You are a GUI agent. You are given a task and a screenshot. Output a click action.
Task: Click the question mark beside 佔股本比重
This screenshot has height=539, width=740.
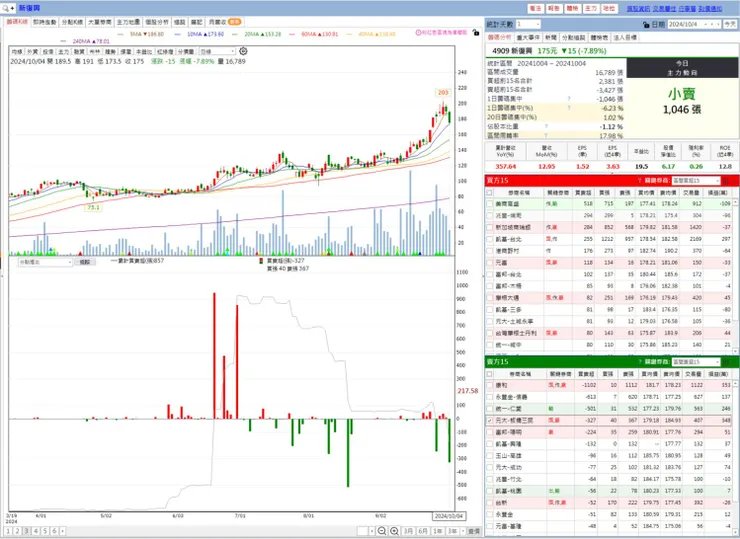[546, 126]
